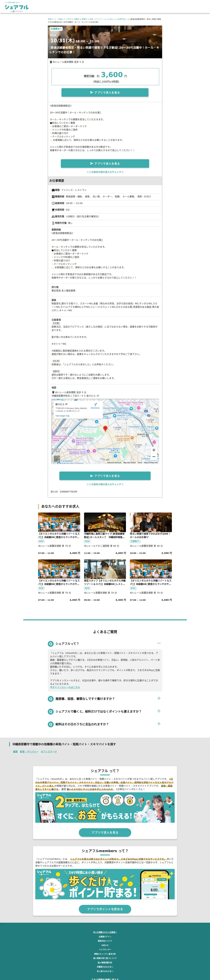Image resolution: width=210 pixels, height=980 pixels.
Task: Open the 企業様ログイン footer link
Action: [x=105, y=937]
